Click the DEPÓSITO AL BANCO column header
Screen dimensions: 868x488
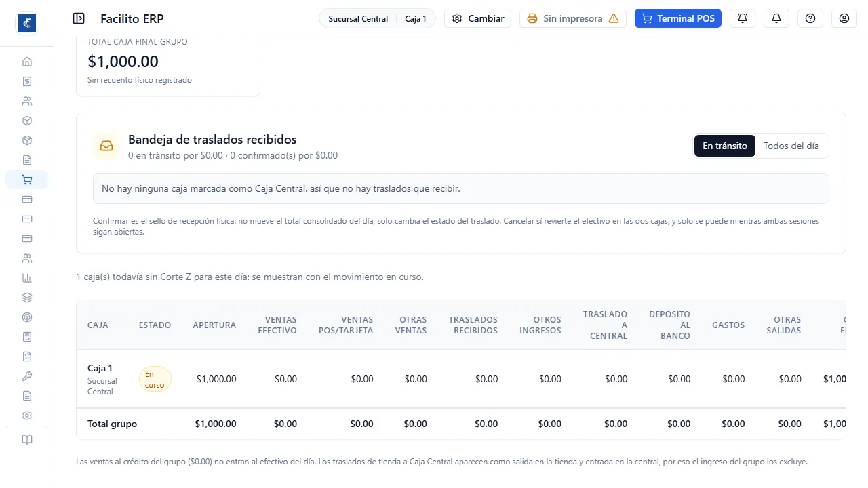point(669,325)
